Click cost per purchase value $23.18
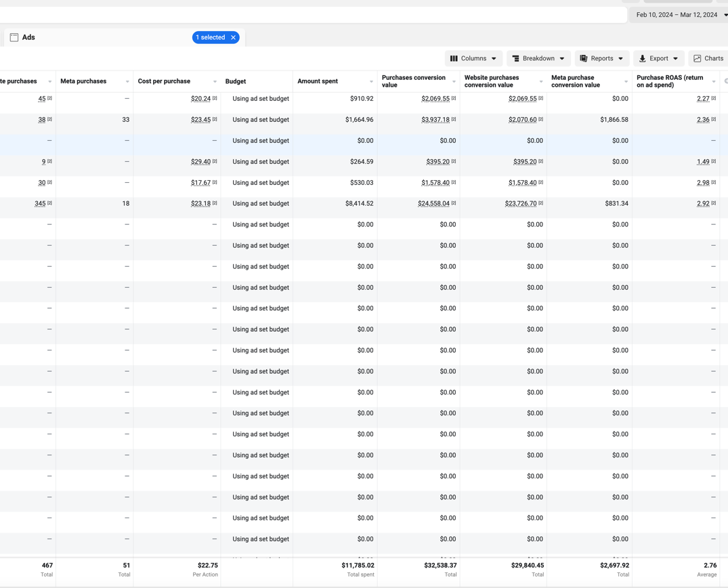The height and width of the screenshot is (588, 728). [x=200, y=203]
